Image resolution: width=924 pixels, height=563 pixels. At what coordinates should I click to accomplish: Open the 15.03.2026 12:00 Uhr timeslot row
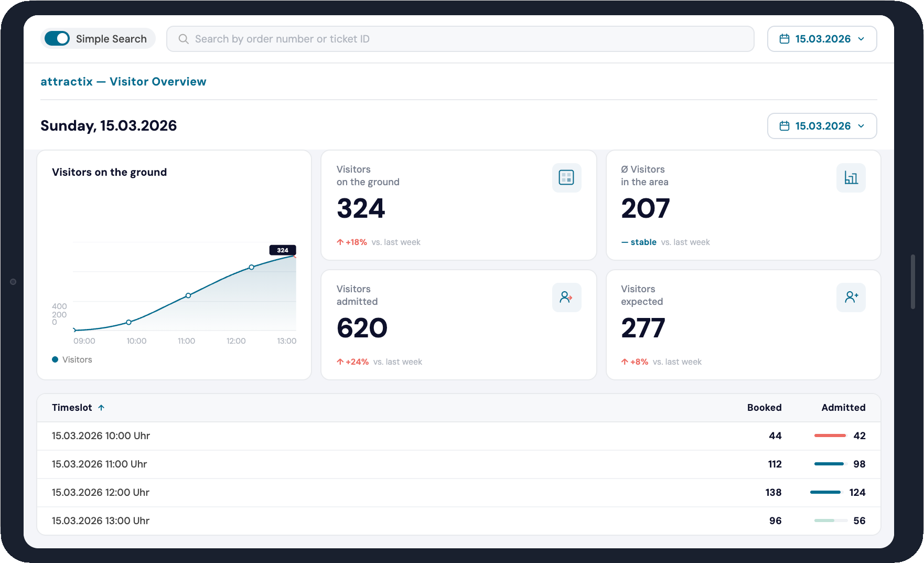click(101, 493)
